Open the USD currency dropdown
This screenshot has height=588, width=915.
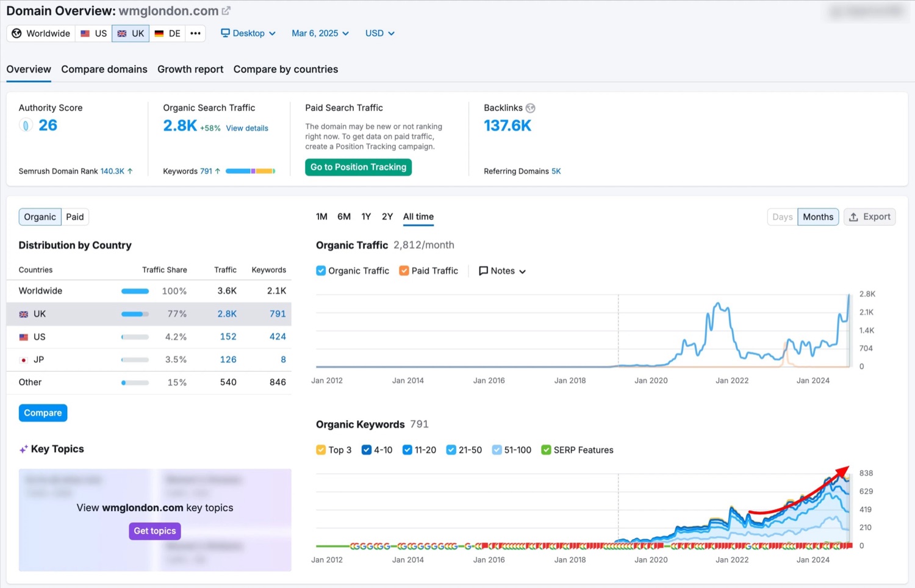[379, 34]
